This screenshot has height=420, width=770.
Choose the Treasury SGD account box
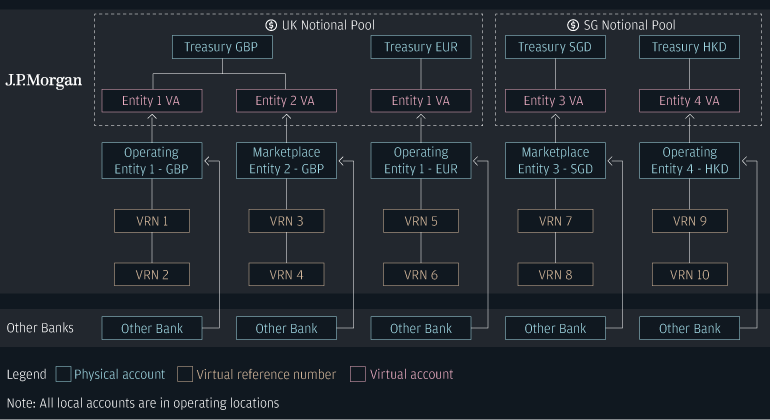click(x=555, y=47)
